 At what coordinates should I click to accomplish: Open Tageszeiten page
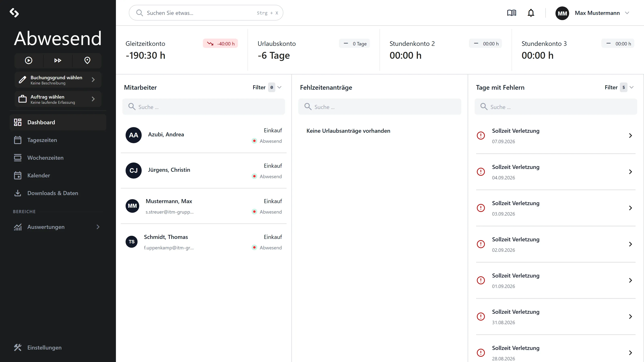click(x=58, y=140)
